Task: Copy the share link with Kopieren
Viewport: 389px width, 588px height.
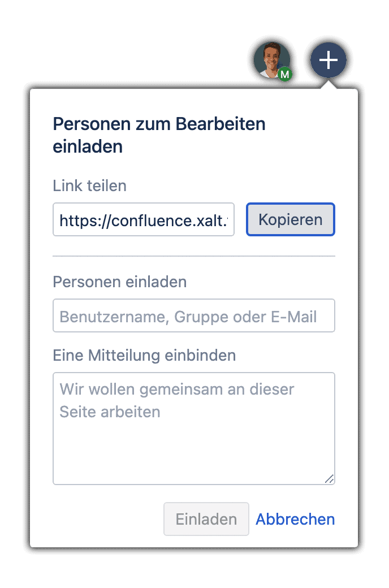Action: click(291, 219)
